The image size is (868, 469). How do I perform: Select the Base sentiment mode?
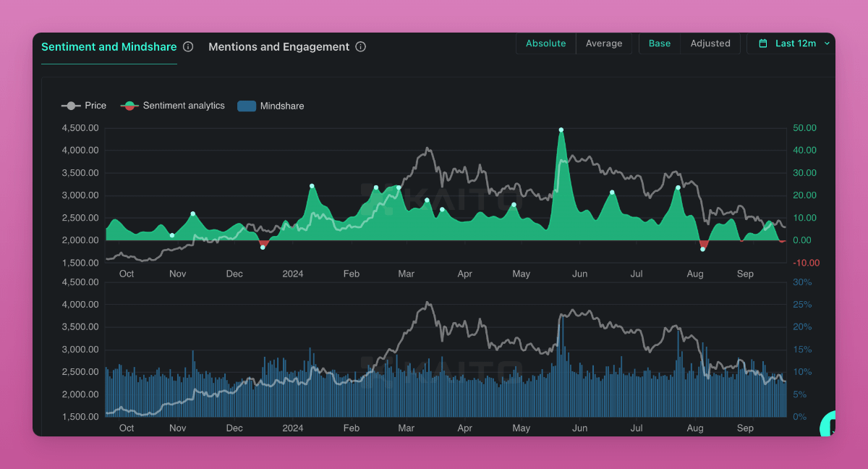pos(659,43)
